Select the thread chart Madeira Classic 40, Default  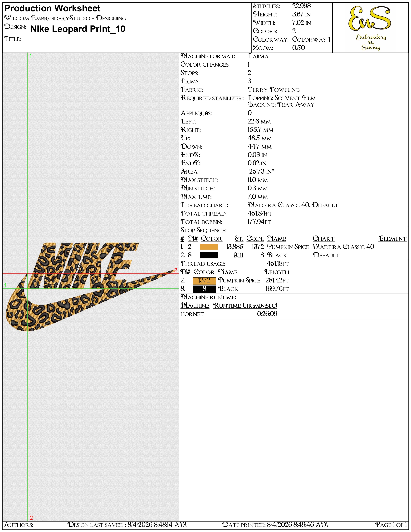point(293,205)
